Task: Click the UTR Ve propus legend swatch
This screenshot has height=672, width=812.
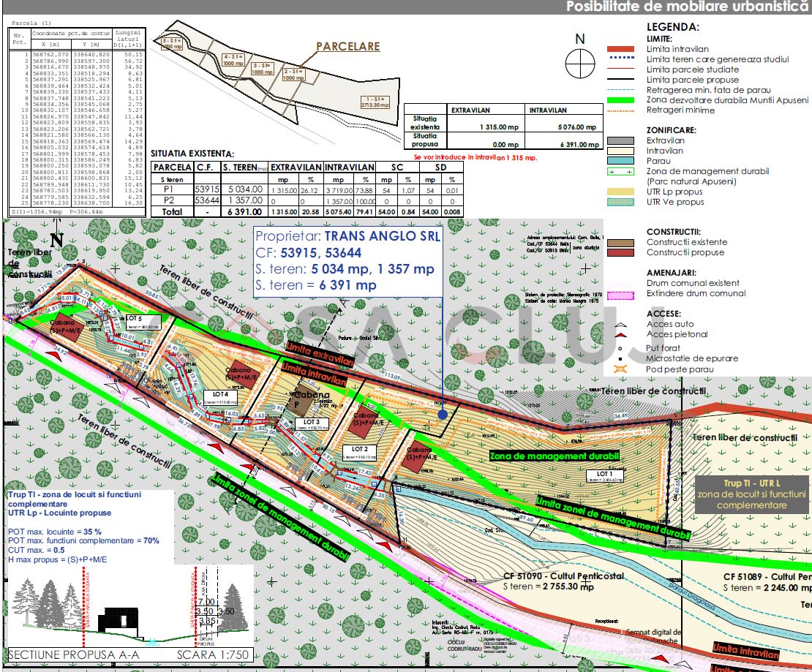Action: (x=620, y=202)
